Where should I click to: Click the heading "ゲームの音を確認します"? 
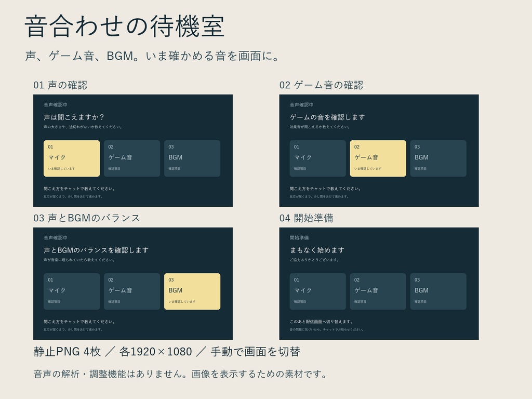(327, 117)
